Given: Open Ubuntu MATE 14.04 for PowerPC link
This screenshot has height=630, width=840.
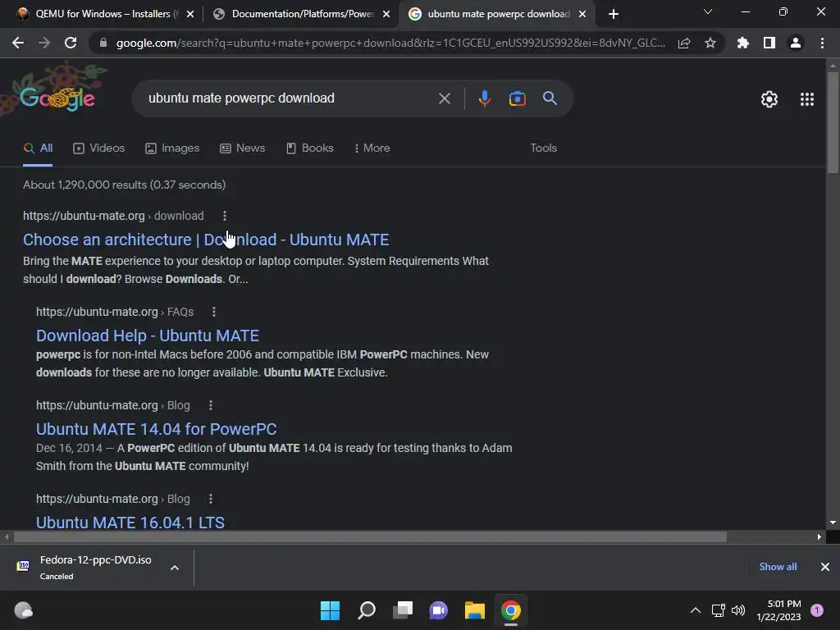Looking at the screenshot, I should [x=157, y=429].
